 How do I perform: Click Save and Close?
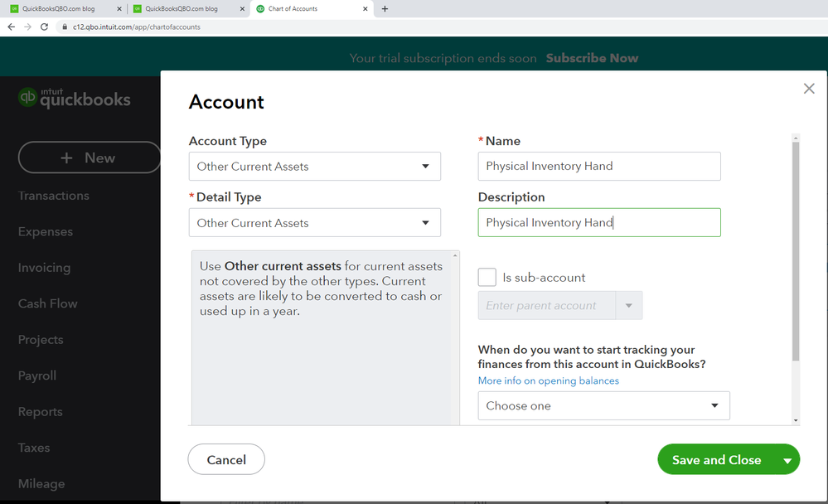tap(716, 459)
